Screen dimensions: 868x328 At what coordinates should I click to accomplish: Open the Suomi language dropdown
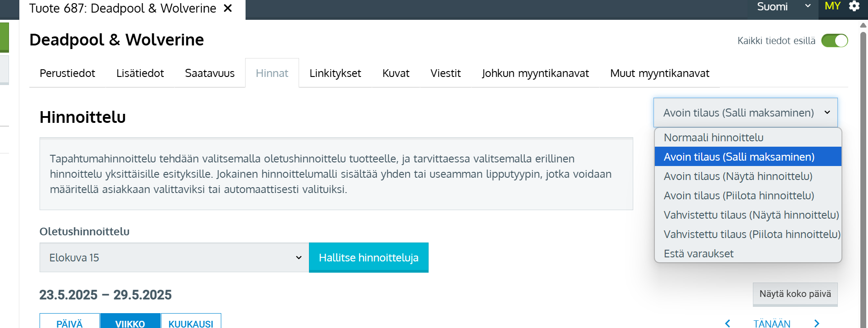tap(783, 7)
